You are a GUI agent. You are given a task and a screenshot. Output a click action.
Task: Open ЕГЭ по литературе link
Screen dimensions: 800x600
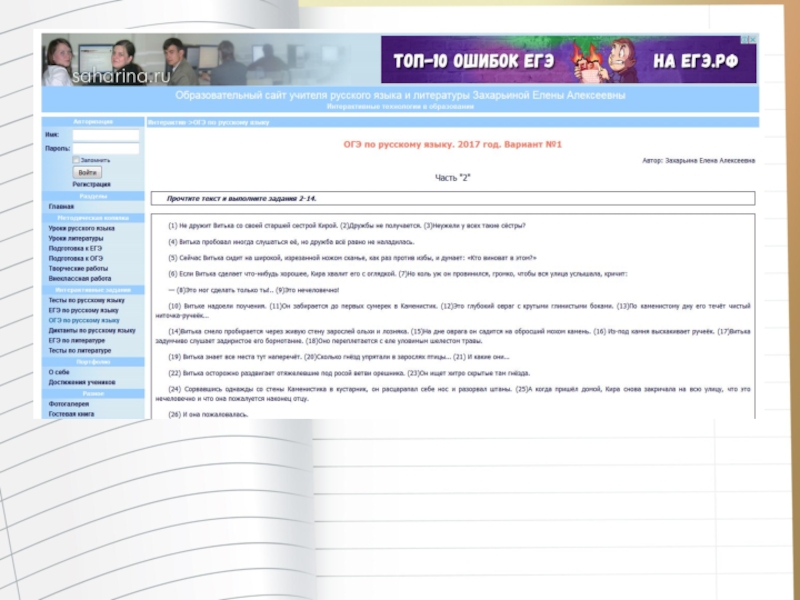77,340
